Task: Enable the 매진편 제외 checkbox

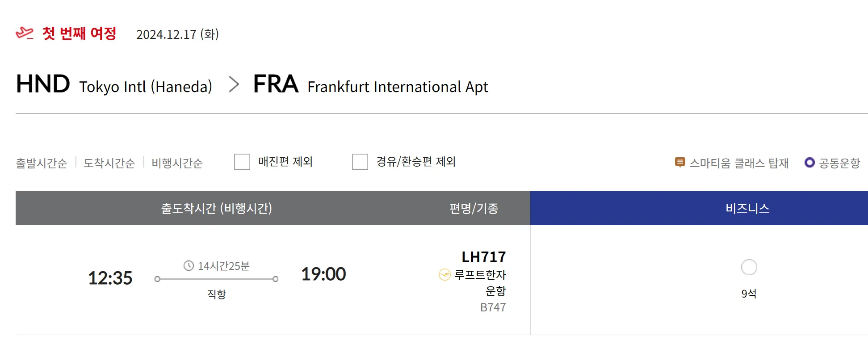Action: pyautogui.click(x=242, y=162)
